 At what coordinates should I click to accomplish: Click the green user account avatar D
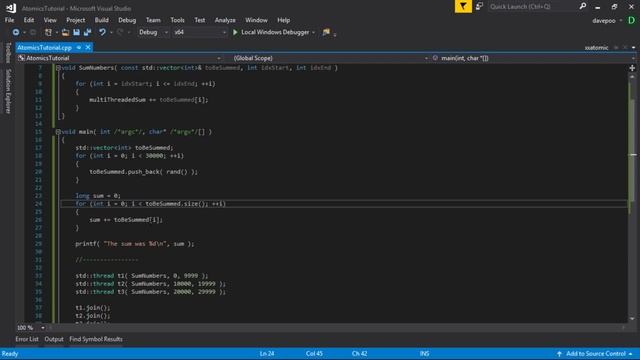[631, 20]
